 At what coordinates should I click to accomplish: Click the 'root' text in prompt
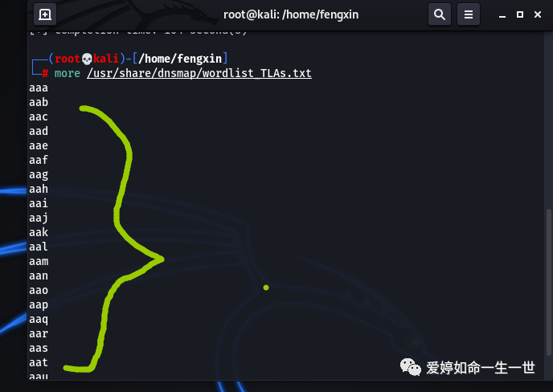pos(68,59)
